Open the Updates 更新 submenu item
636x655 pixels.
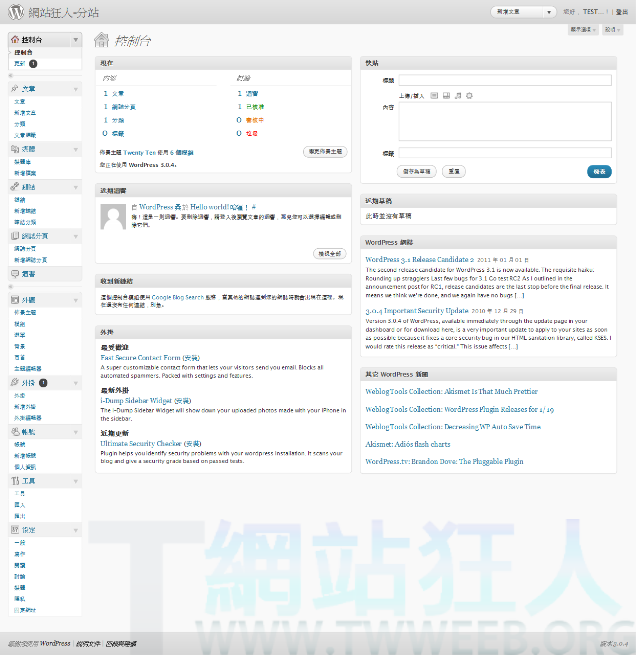click(19, 63)
